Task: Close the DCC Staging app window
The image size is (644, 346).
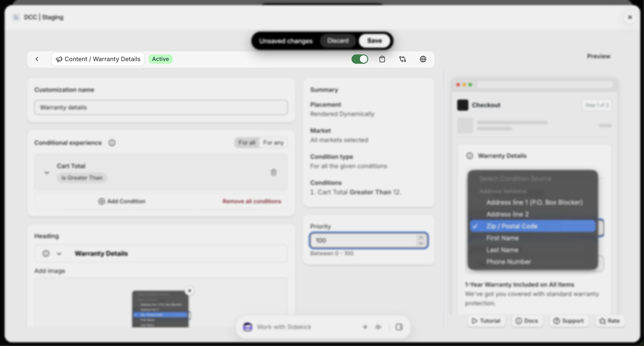Action: [x=630, y=17]
